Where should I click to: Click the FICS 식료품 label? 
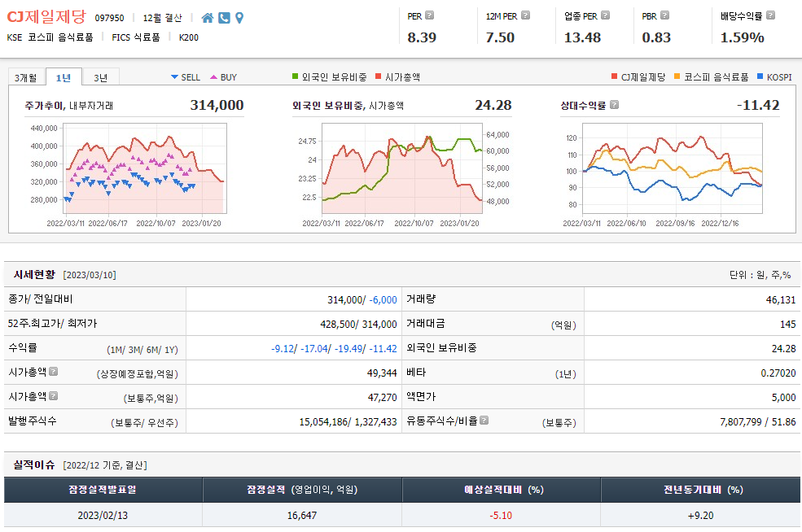point(135,37)
